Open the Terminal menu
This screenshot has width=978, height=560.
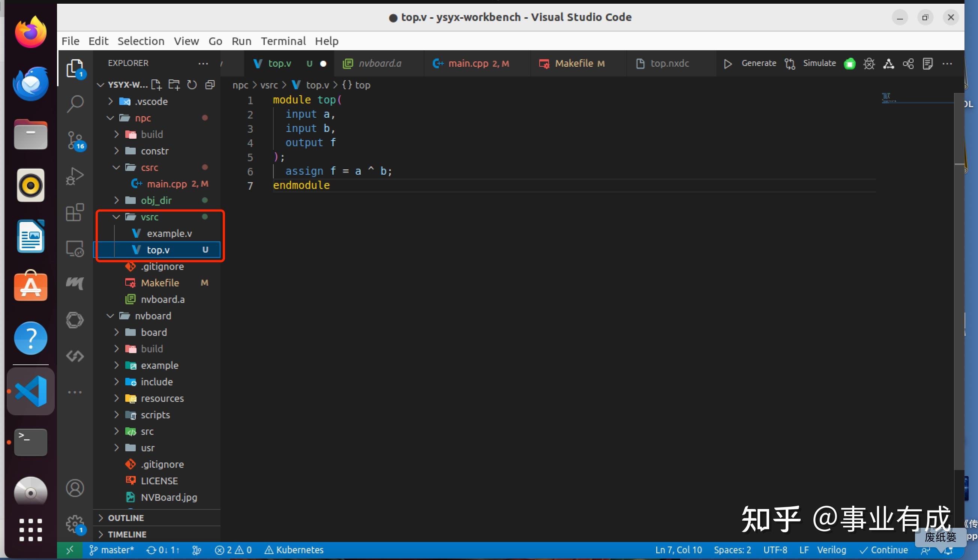tap(283, 41)
